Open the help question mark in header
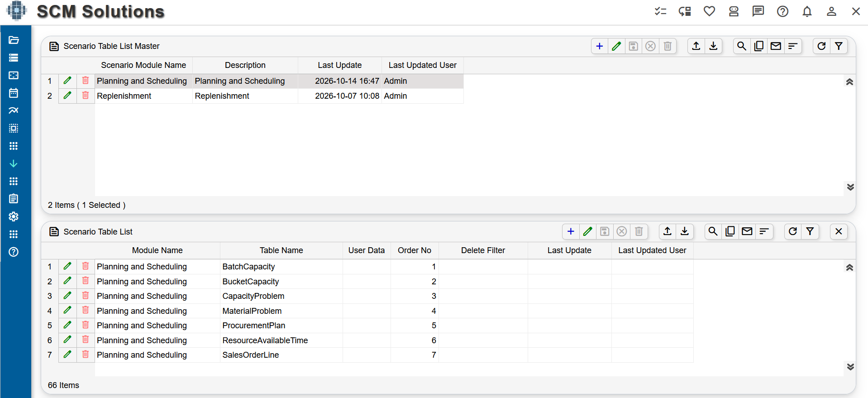Screen dimensions: 868x398 (782, 11)
